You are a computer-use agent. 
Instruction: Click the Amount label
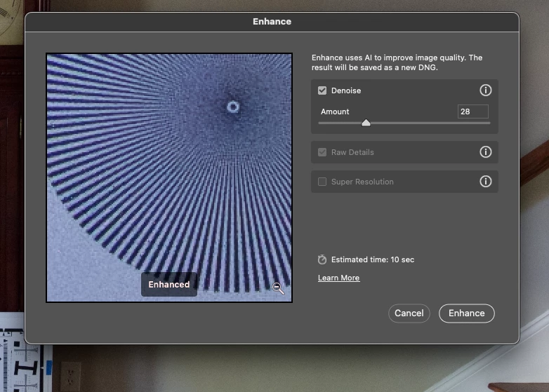click(x=335, y=111)
